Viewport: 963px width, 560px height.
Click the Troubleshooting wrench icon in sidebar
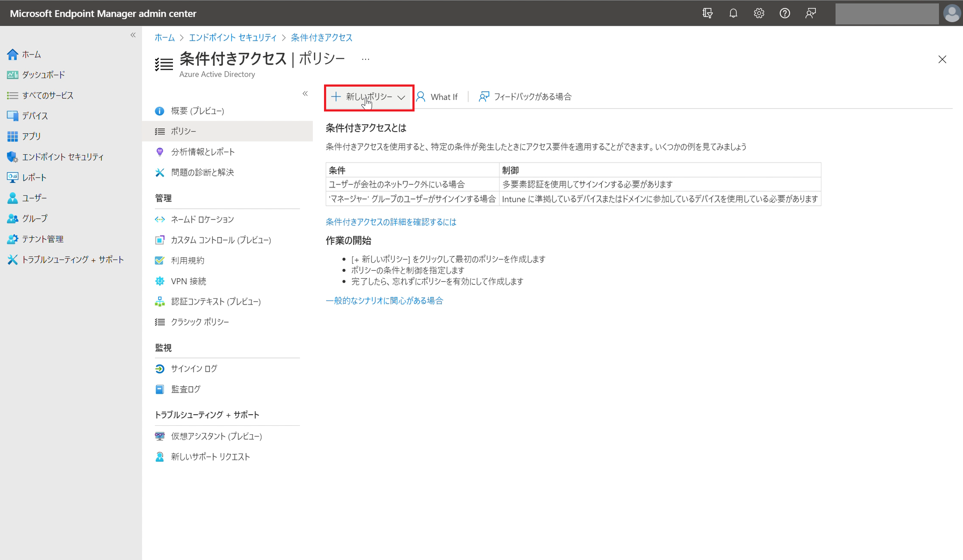[12, 259]
